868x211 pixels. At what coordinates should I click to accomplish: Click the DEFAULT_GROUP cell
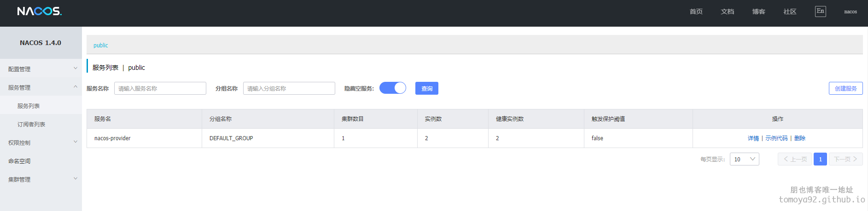point(268,138)
